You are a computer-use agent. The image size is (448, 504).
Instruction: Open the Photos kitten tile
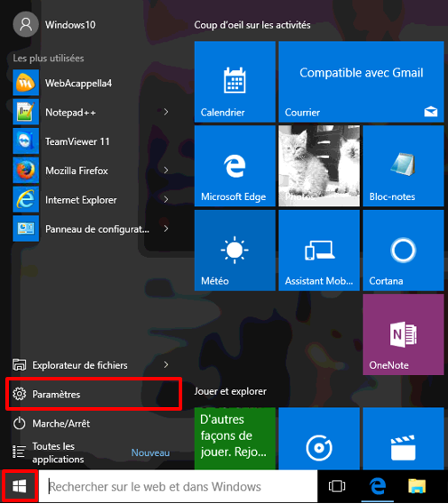[x=319, y=166]
